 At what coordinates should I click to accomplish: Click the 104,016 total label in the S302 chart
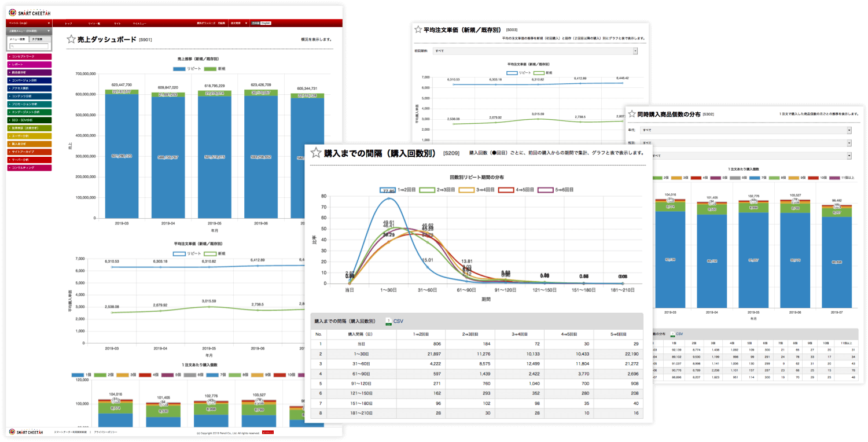point(670,195)
